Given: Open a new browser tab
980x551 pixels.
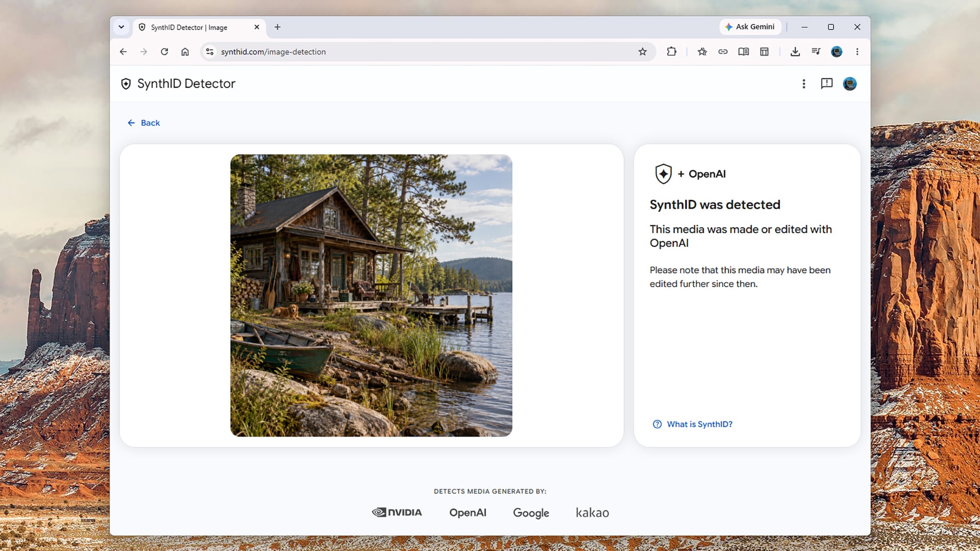Looking at the screenshot, I should [x=277, y=27].
